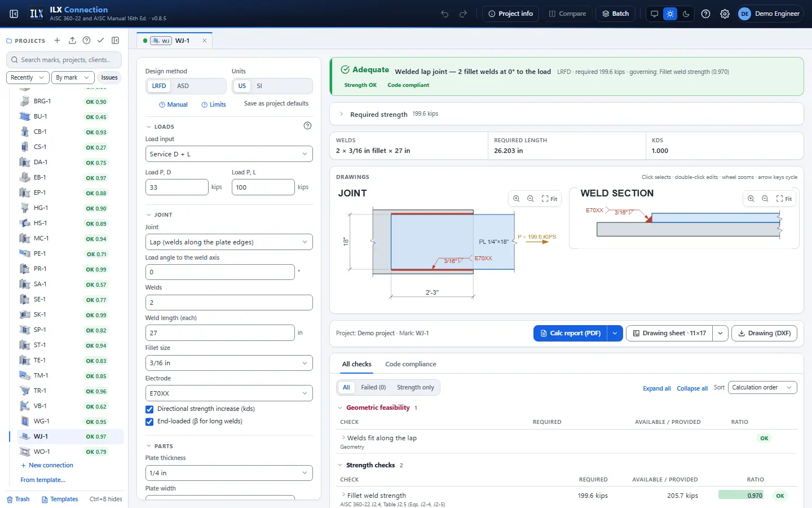The image size is (812, 508).
Task: Expand the Required strength row
Action: 567,114
